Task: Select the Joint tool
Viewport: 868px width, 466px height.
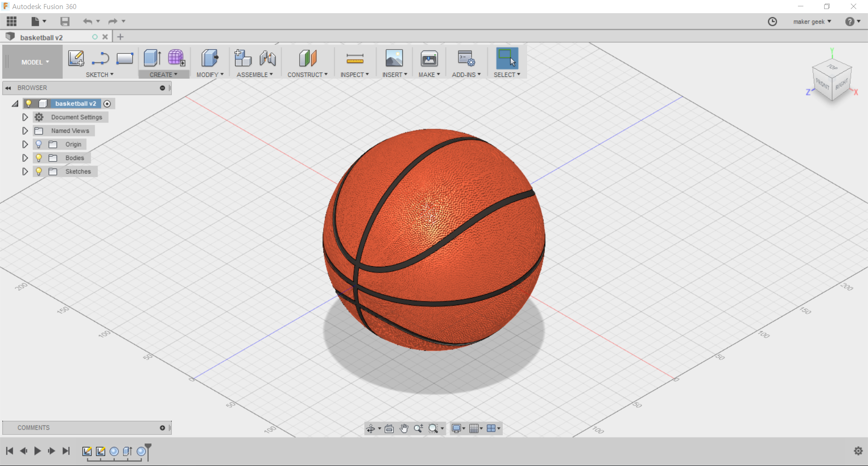Action: coord(268,58)
